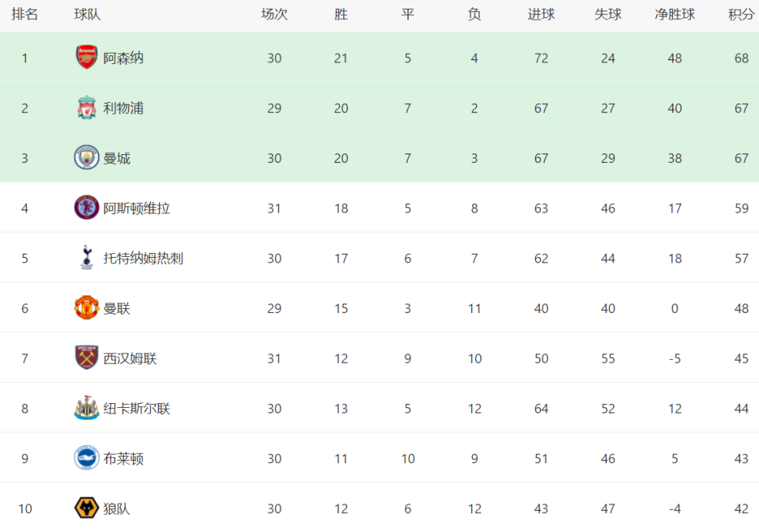Click the Aston Villa crest icon
759x532 pixels.
click(x=87, y=207)
